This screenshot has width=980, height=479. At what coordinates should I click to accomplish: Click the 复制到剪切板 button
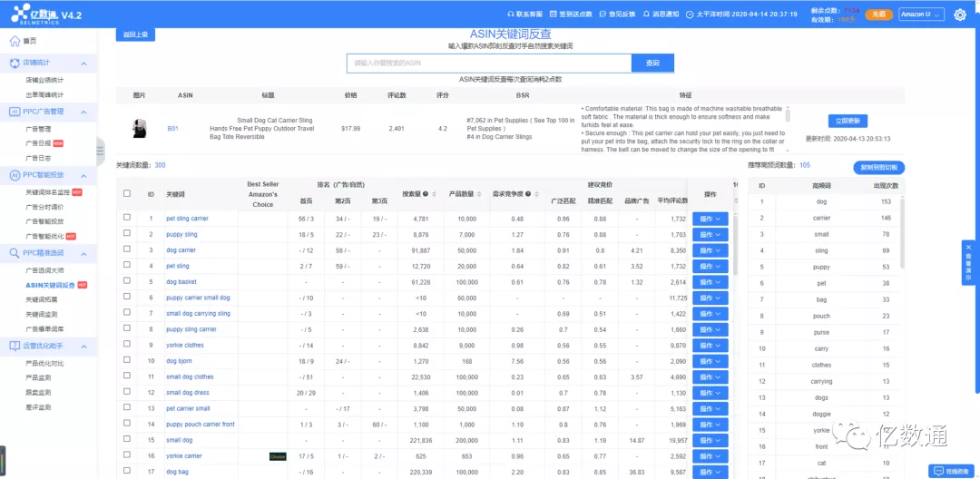click(879, 168)
